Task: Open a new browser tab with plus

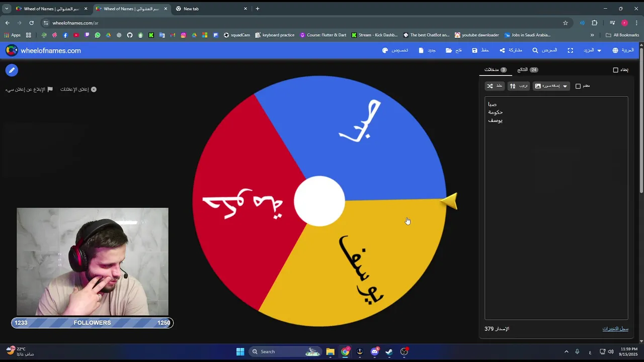Action: coord(258,9)
